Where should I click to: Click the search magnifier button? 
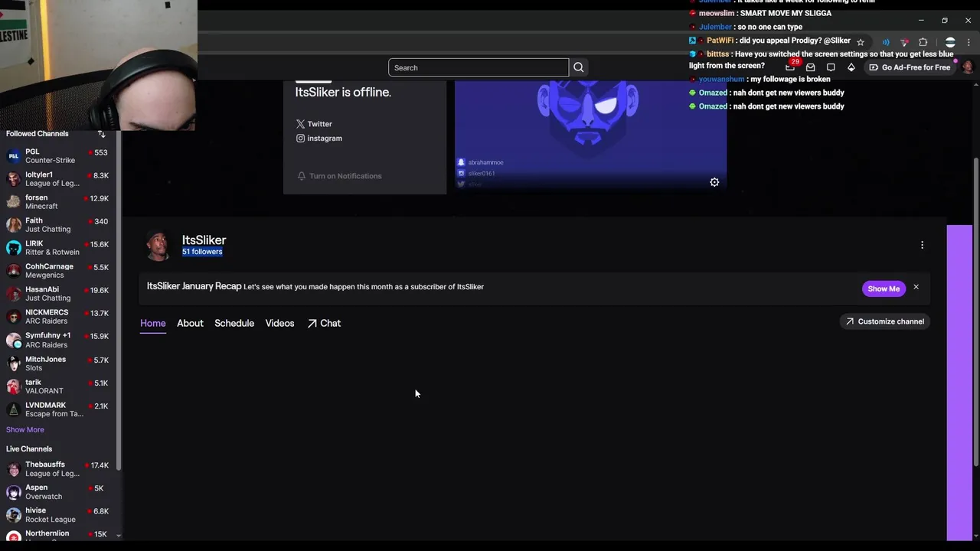point(579,67)
